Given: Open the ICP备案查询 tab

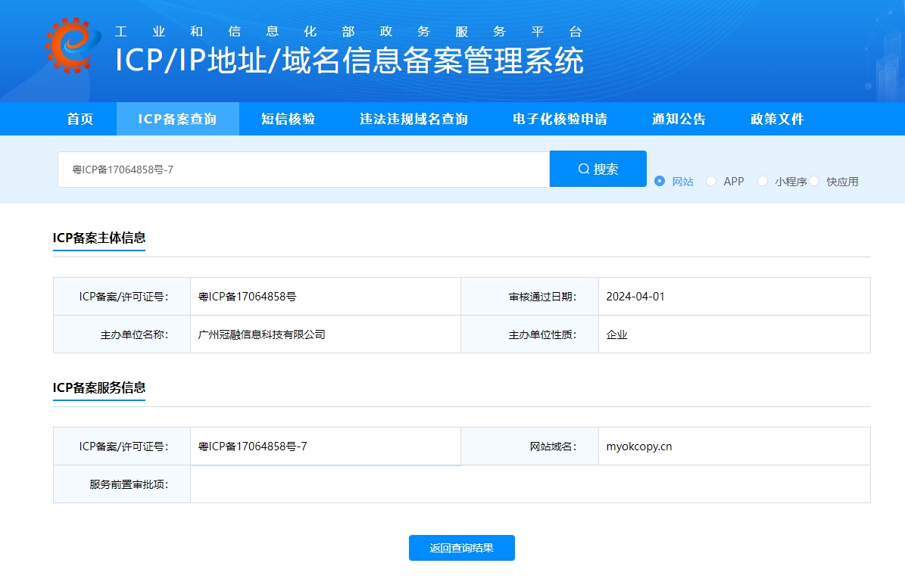Looking at the screenshot, I should click(177, 118).
